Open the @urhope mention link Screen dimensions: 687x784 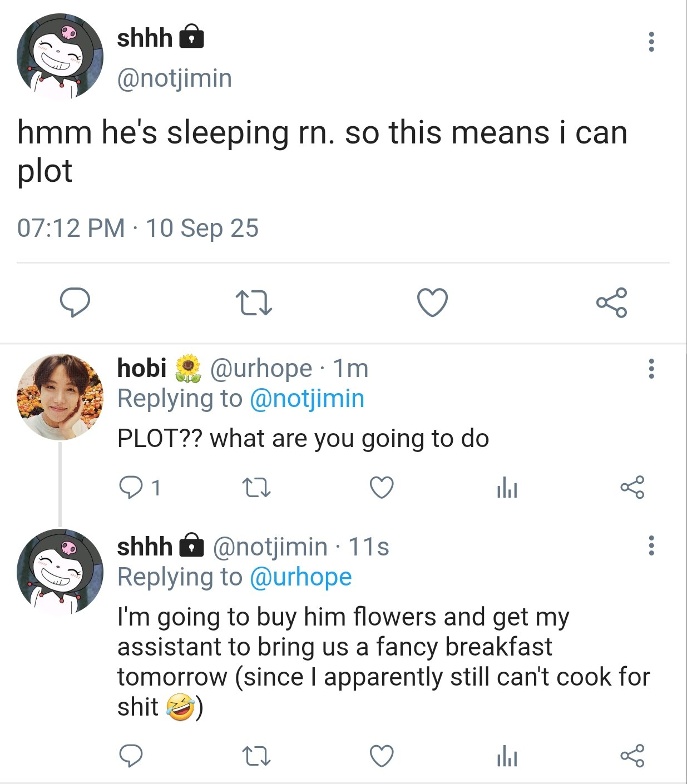click(300, 577)
